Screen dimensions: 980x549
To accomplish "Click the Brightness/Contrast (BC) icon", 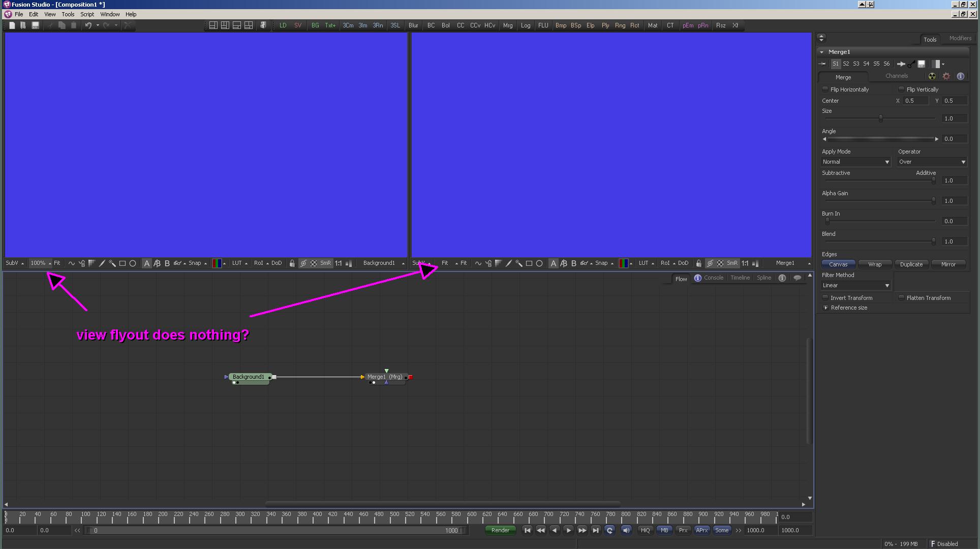I will click(x=431, y=25).
